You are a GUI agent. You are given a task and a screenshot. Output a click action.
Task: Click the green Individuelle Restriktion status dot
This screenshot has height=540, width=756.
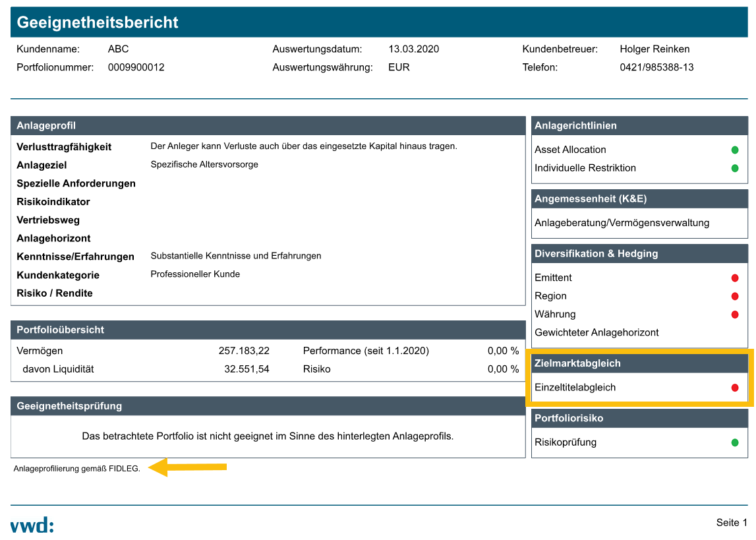(x=735, y=168)
